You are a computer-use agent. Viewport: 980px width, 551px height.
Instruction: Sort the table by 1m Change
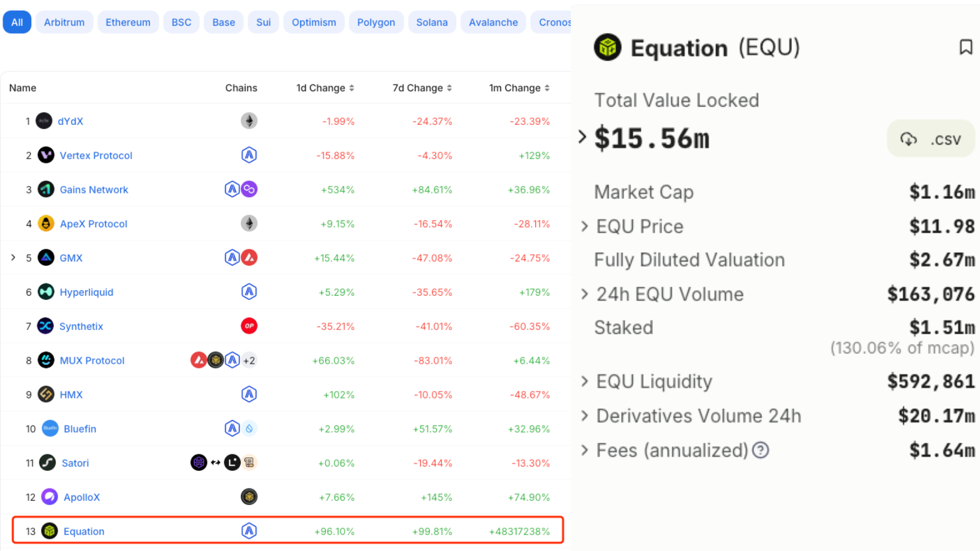coord(519,88)
